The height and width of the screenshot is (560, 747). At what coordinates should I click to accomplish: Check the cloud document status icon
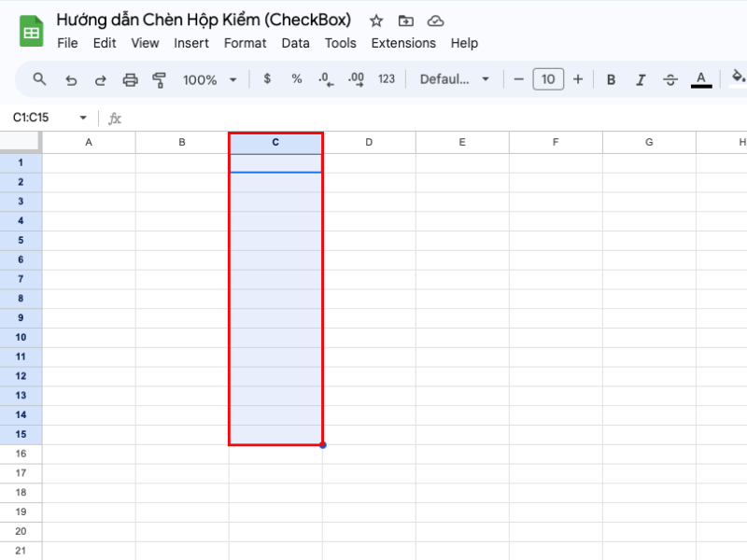[435, 21]
